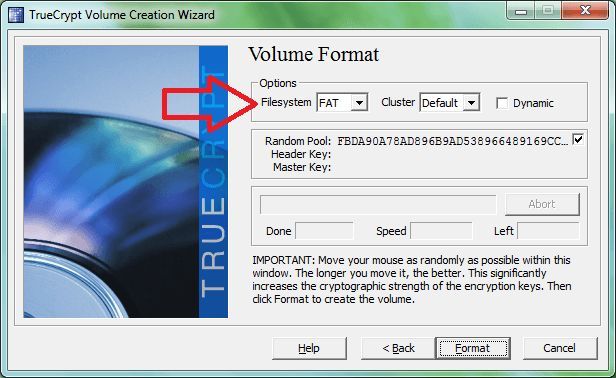Screen dimensions: 616x378
Task: Go to the previous step with Back
Action: coord(398,348)
